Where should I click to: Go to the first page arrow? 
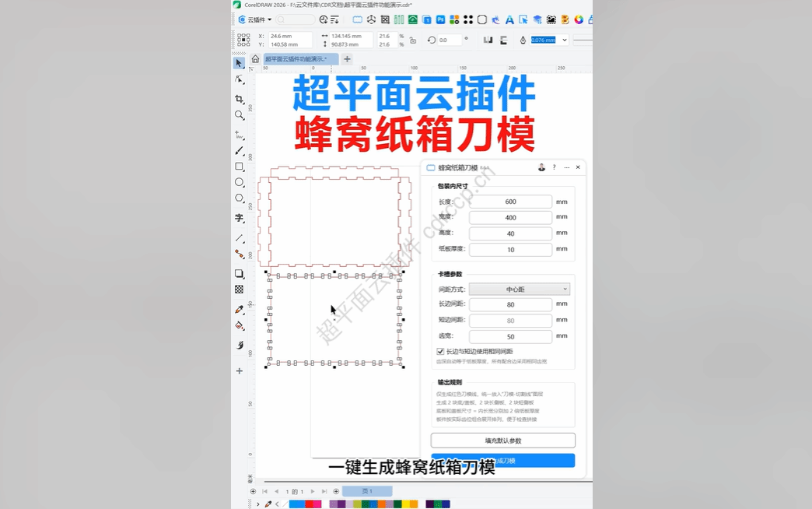264,491
